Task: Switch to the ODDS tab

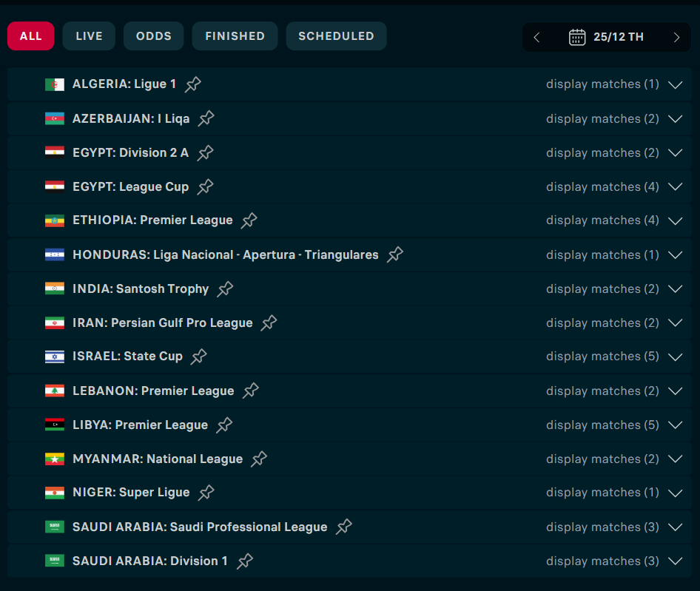Action: [154, 36]
